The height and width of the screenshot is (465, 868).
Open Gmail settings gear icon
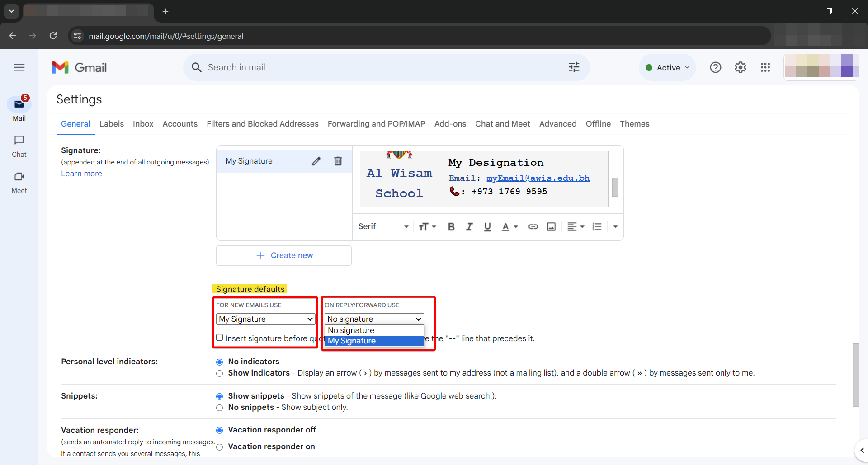coord(740,68)
